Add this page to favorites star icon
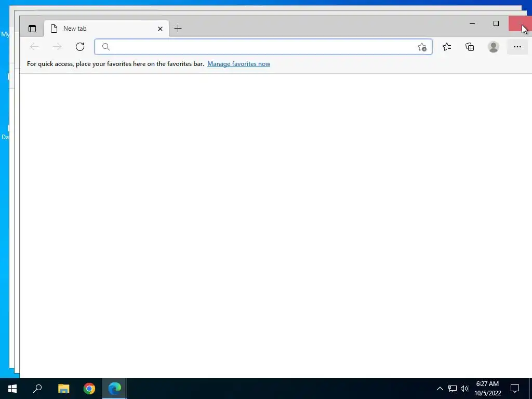The width and height of the screenshot is (532, 399). pyautogui.click(x=422, y=47)
